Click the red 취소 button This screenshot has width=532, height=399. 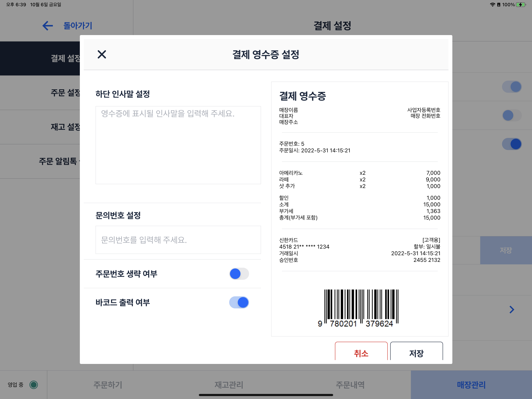point(361,353)
